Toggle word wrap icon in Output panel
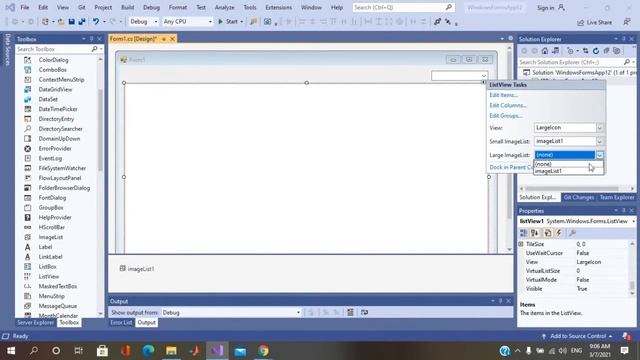The image size is (640, 360). coord(364,312)
